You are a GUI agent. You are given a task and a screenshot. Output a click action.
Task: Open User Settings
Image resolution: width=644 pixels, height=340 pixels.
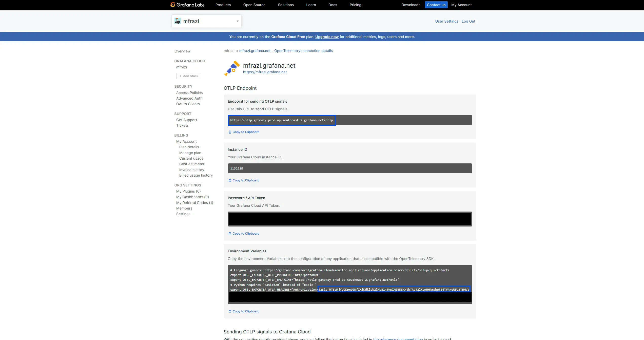[447, 21]
